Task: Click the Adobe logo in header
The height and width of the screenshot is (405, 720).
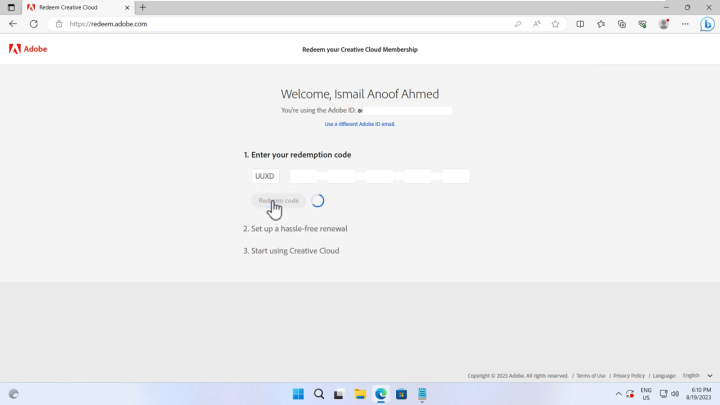Action: click(28, 49)
